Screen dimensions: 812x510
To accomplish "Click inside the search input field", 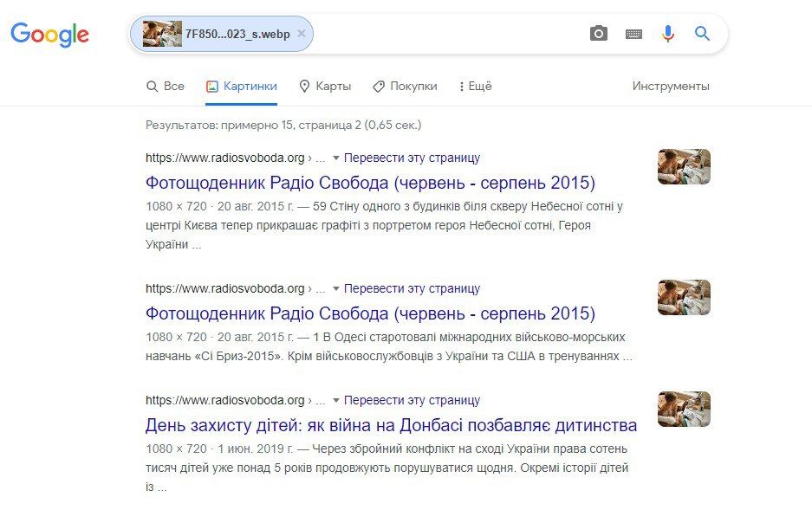I will tap(433, 33).
